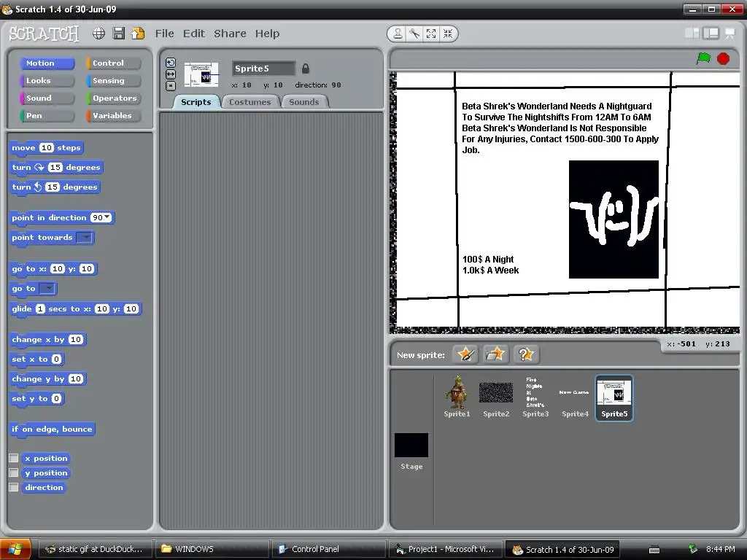Click the current sprite thumbnail preview
The height and width of the screenshot is (560, 747).
click(201, 74)
